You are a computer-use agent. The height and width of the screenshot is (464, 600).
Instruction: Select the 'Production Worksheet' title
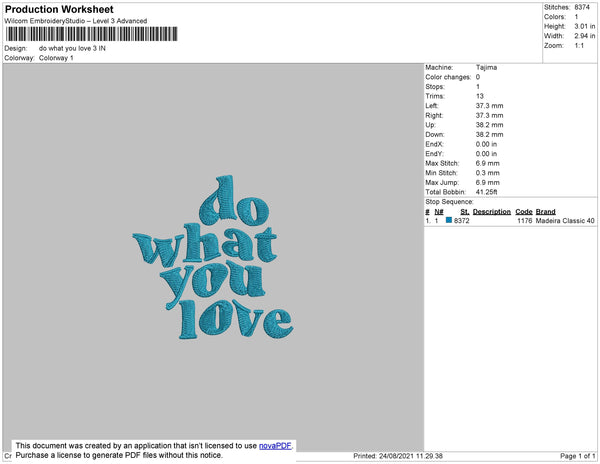[59, 9]
